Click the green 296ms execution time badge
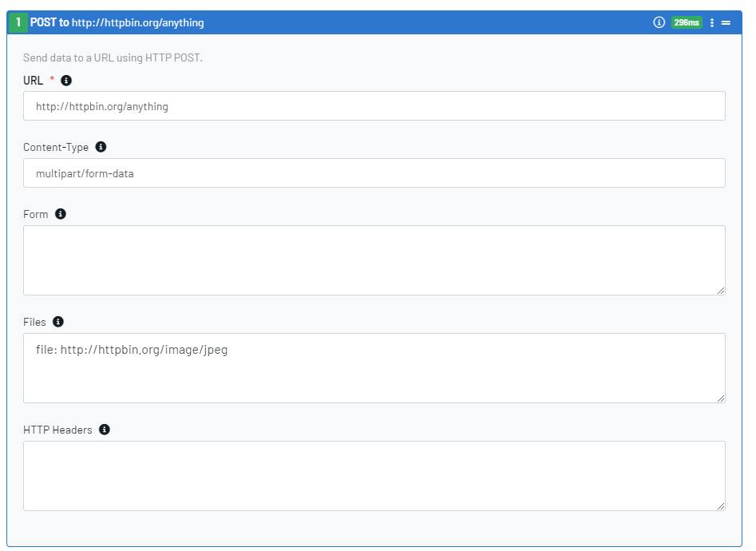The image size is (756, 551). point(686,22)
